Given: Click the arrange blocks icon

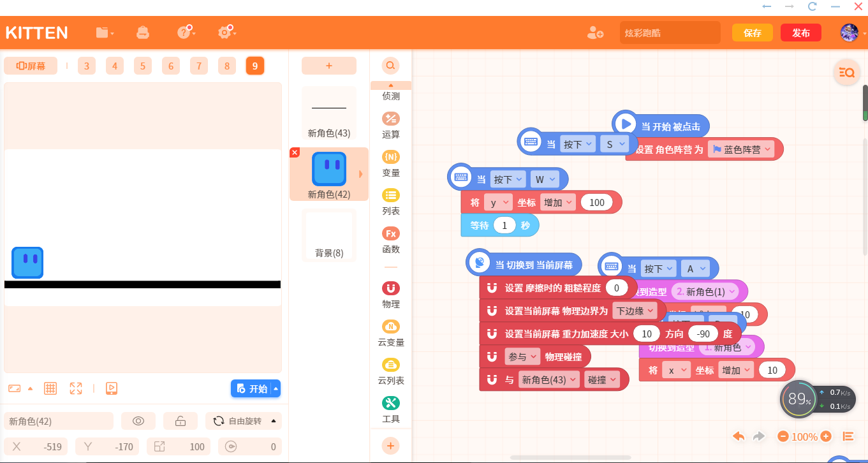Looking at the screenshot, I should click(x=848, y=436).
